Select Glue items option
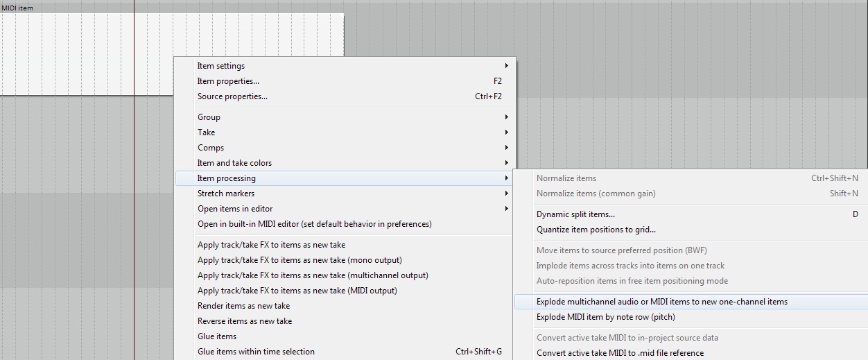Image resolution: width=868 pixels, height=360 pixels. point(345,336)
